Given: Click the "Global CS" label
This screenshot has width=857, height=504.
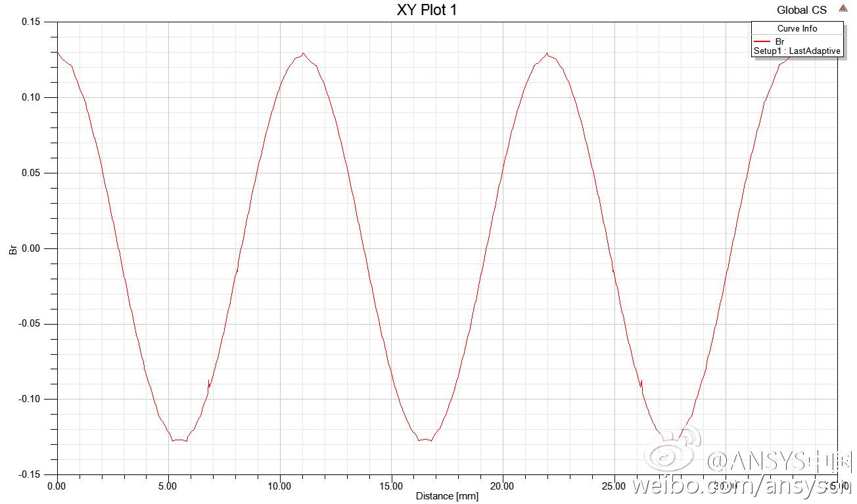Looking at the screenshot, I should point(802,10).
